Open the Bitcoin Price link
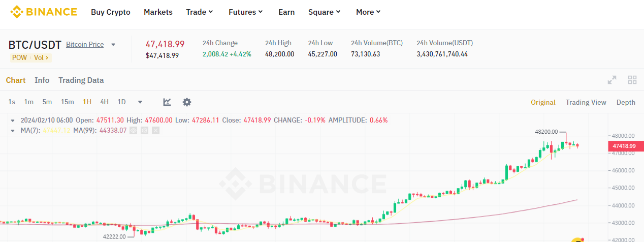644x242 pixels. [85, 44]
